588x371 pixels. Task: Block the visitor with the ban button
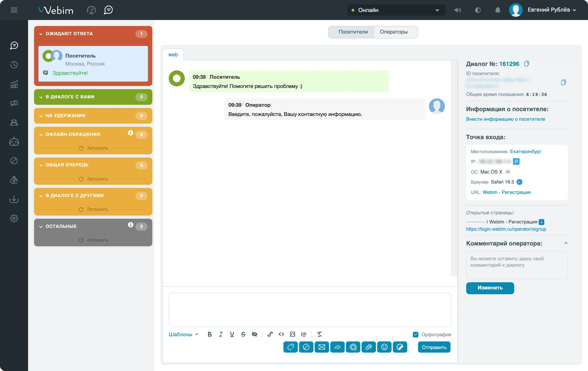click(306, 347)
